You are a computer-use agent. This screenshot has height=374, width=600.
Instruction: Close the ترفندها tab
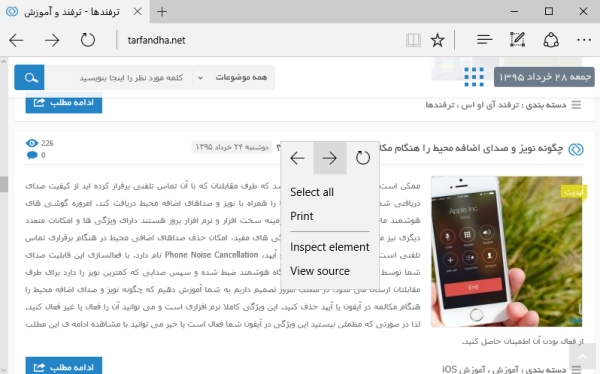[137, 11]
